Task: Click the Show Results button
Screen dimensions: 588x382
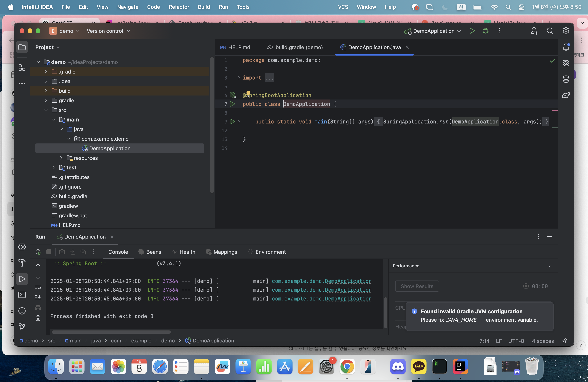Action: pos(417,286)
